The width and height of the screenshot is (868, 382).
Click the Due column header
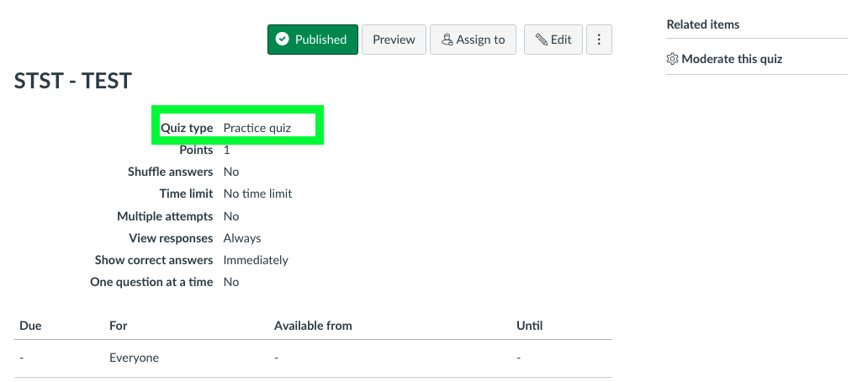[30, 326]
